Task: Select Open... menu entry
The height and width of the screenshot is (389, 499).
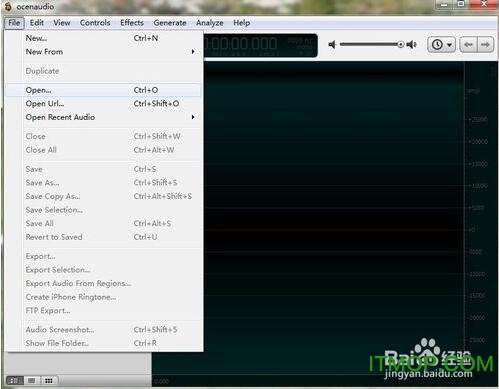Action: [x=103, y=90]
